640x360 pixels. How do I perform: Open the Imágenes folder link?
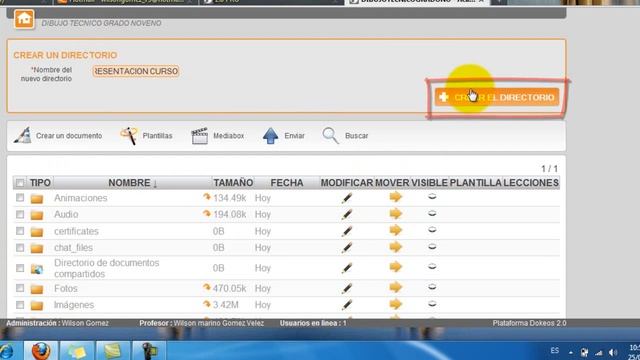pos(74,305)
